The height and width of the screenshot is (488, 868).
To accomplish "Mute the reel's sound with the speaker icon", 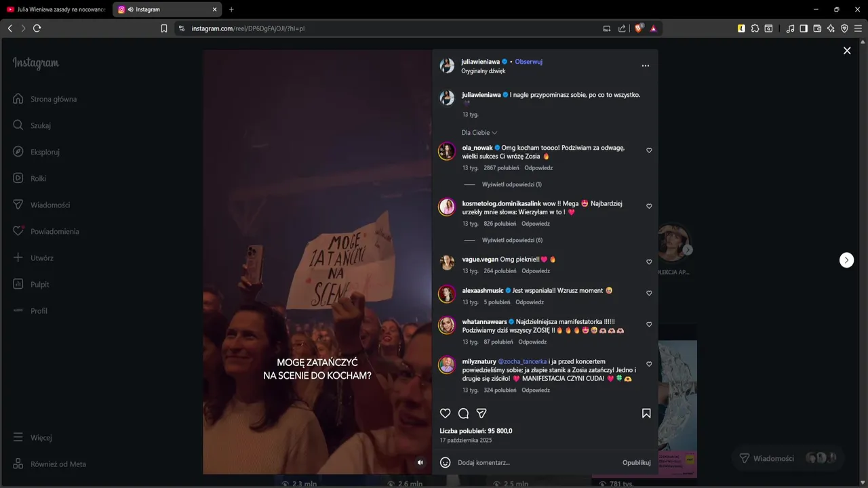I will coord(420,462).
